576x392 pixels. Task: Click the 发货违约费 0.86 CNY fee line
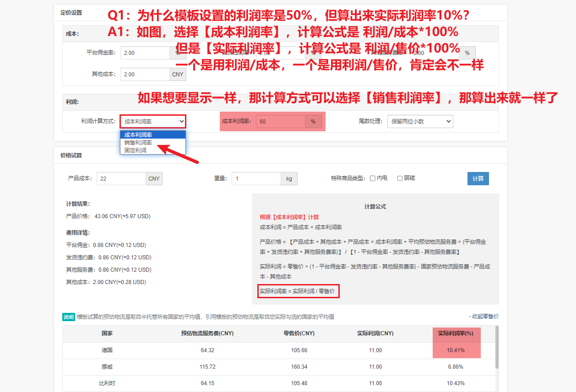pyautogui.click(x=109, y=257)
